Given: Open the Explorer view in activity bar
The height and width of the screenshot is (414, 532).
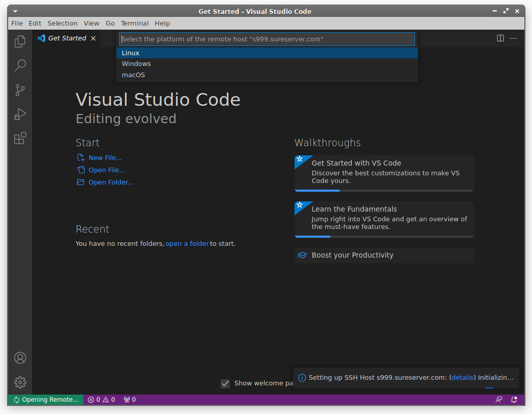Looking at the screenshot, I should [x=20, y=41].
